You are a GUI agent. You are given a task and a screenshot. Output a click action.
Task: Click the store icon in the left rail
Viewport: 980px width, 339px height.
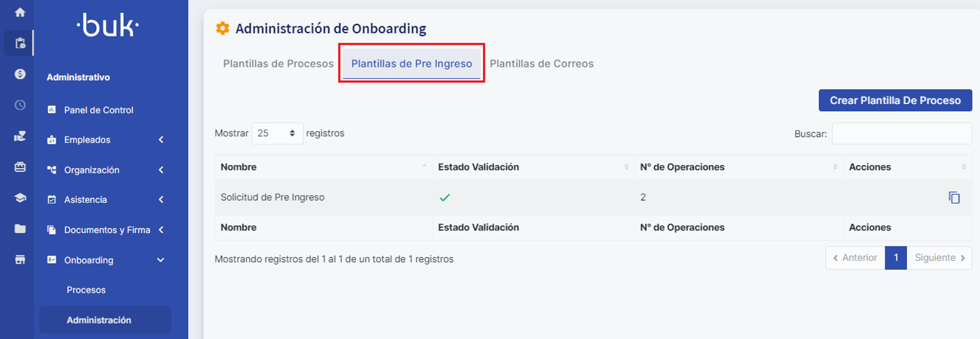click(20, 259)
